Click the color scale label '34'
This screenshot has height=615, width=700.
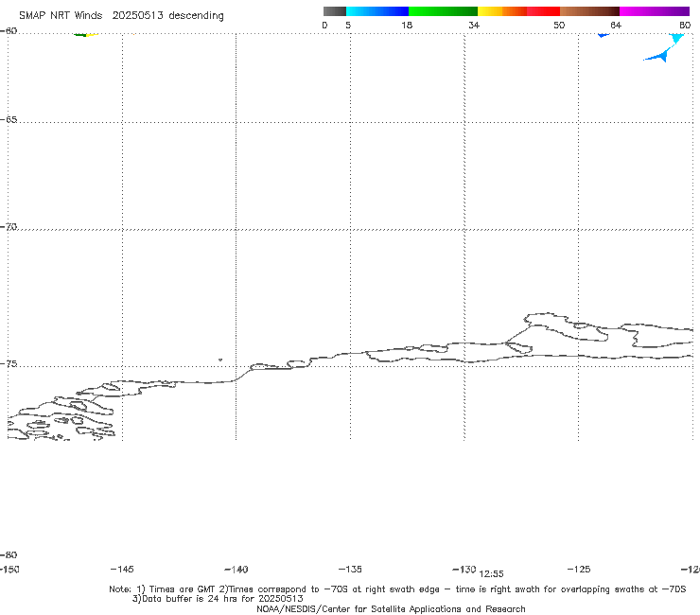(474, 25)
